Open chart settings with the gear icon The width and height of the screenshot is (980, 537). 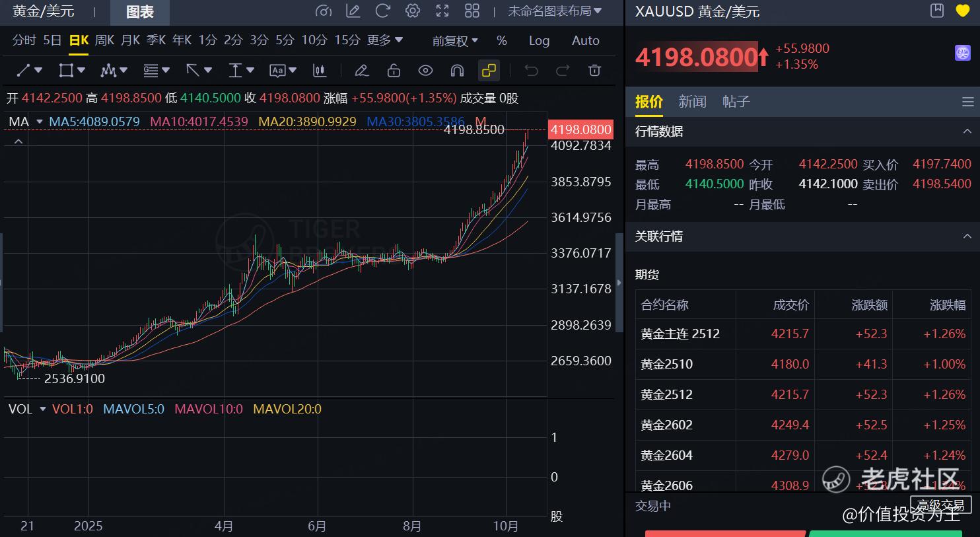tap(412, 11)
